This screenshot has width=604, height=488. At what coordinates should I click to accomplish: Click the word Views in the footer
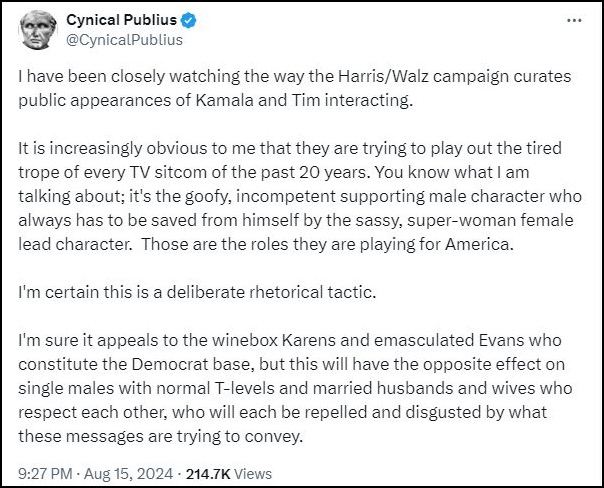coord(253,473)
